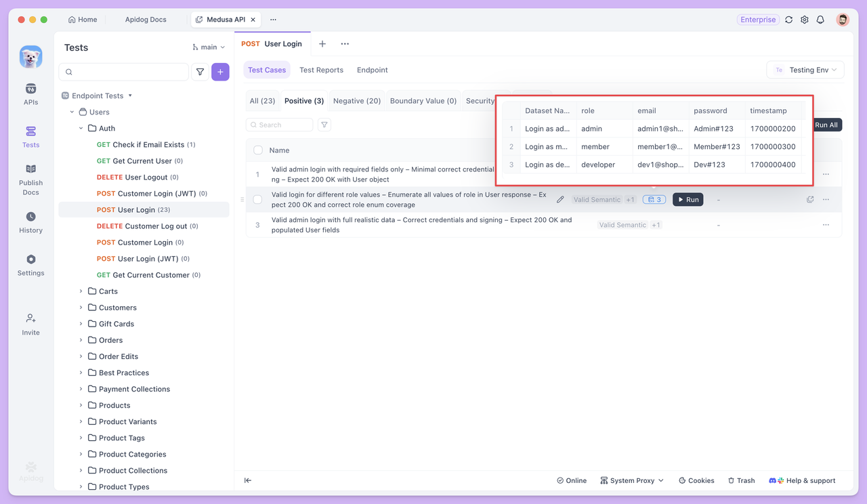The width and height of the screenshot is (867, 504).
Task: Open the filter icon beside the tests search box
Action: coord(199,71)
